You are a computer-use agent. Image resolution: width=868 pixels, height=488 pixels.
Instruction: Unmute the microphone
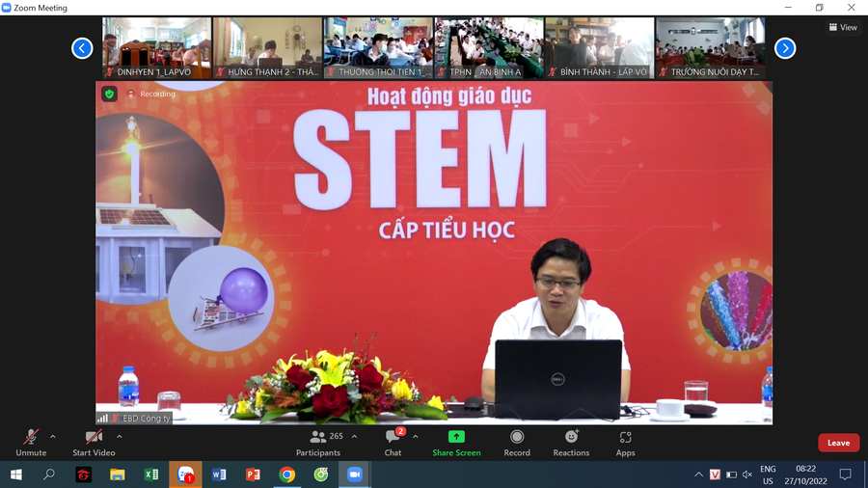point(31,443)
